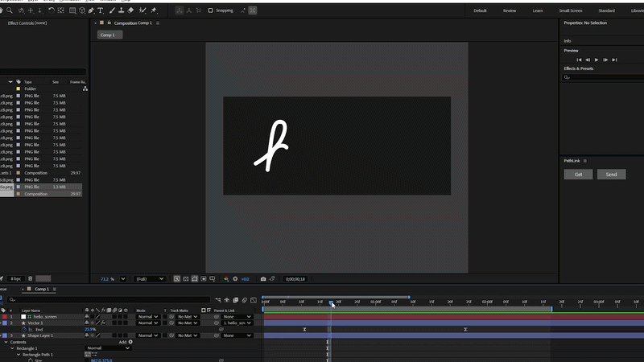This screenshot has height=362, width=644.
Task: Open blend Mode dropdown for hello_screen layer
Action: [x=147, y=317]
